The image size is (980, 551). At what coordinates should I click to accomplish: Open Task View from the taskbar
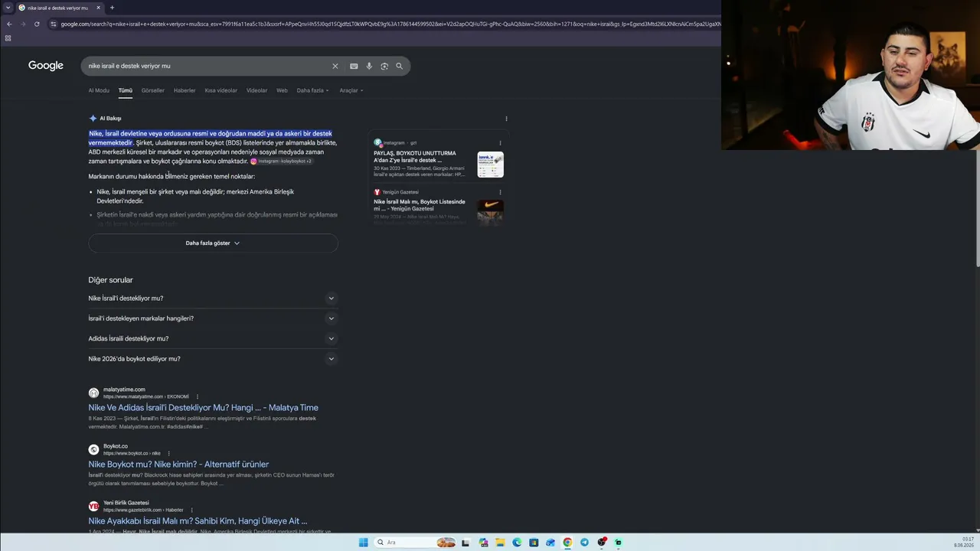tap(465, 543)
